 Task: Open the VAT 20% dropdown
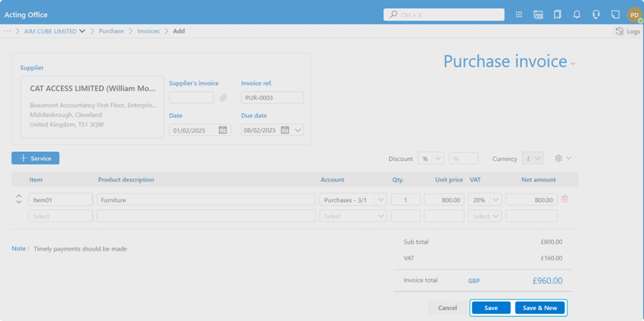(x=495, y=200)
